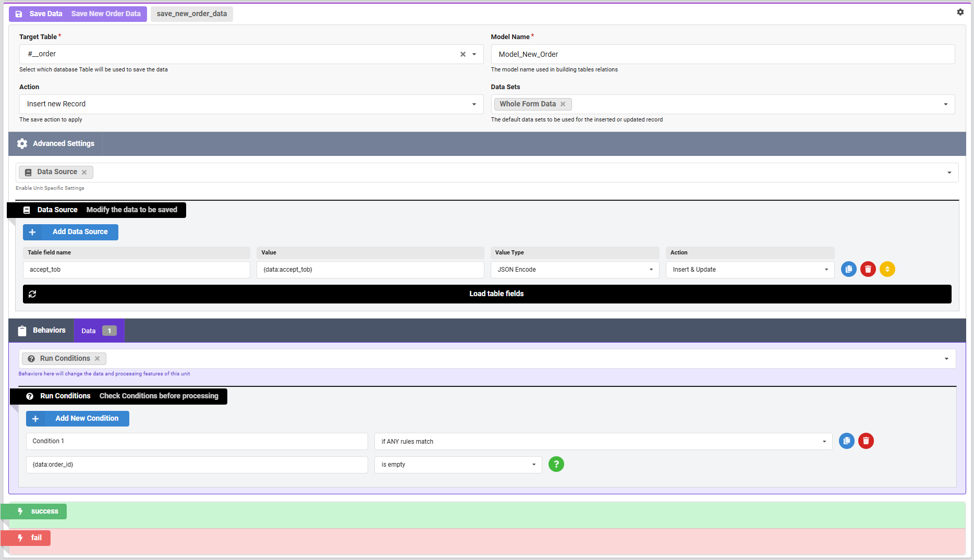Click the fail connector lightning icon
This screenshot has height=560, width=974.
click(19, 538)
